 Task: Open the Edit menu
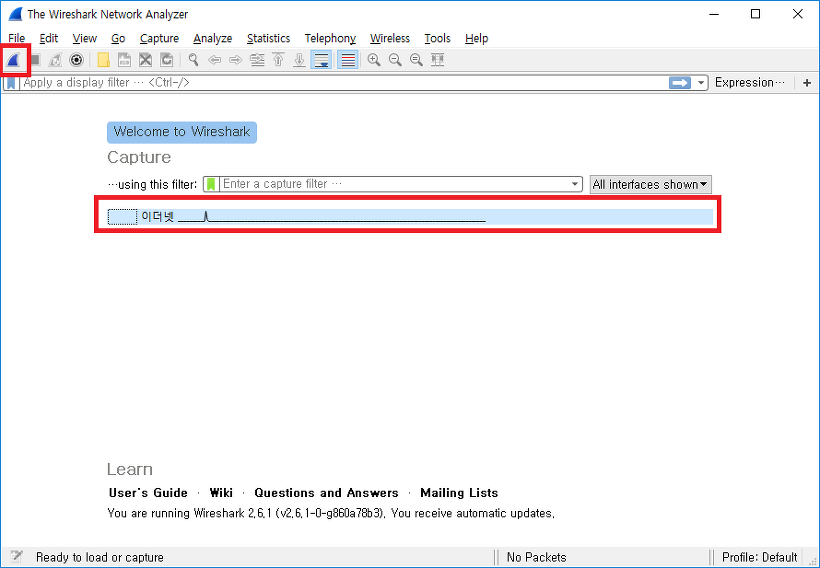(x=49, y=38)
